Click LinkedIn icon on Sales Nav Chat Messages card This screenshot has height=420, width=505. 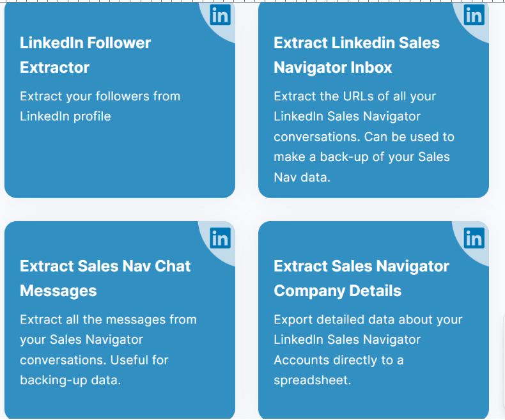tap(221, 238)
